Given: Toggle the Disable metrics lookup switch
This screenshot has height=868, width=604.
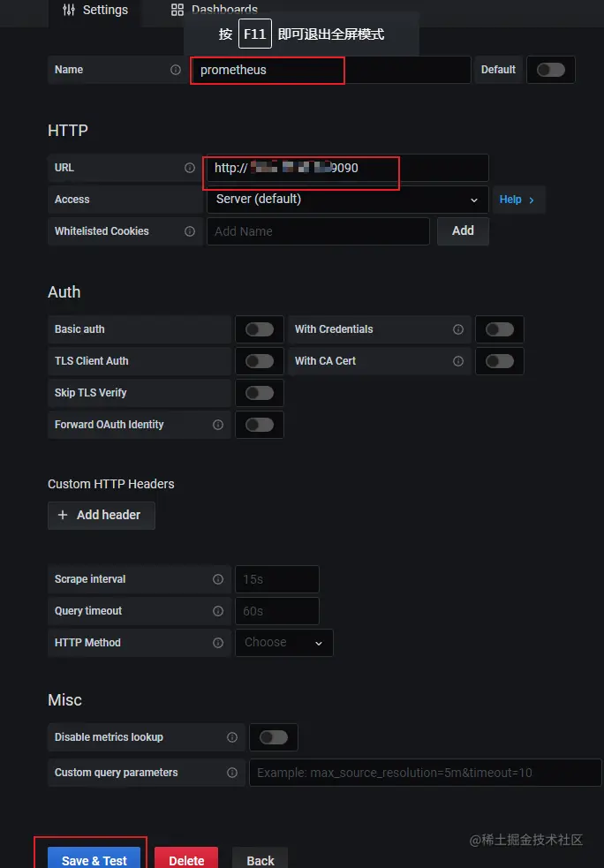Looking at the screenshot, I should [274, 737].
